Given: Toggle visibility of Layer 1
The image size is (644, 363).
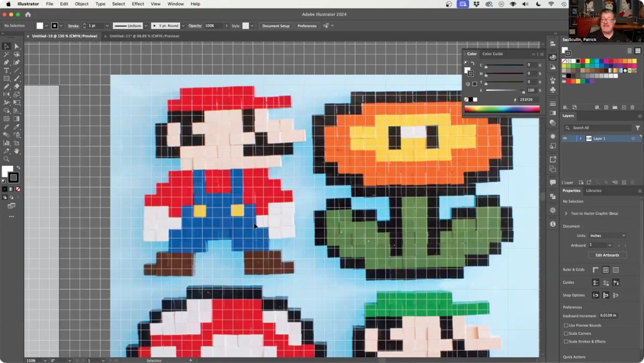Looking at the screenshot, I should pyautogui.click(x=565, y=138).
